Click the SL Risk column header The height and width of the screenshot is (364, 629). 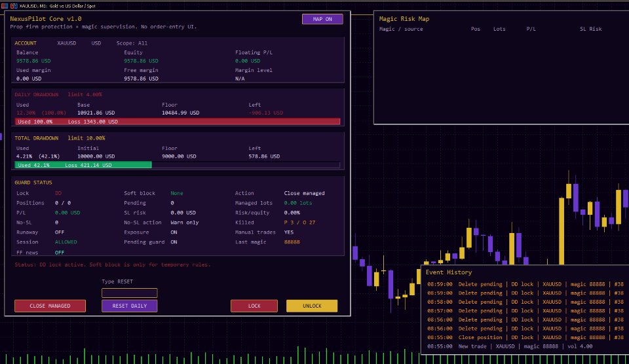pos(591,29)
